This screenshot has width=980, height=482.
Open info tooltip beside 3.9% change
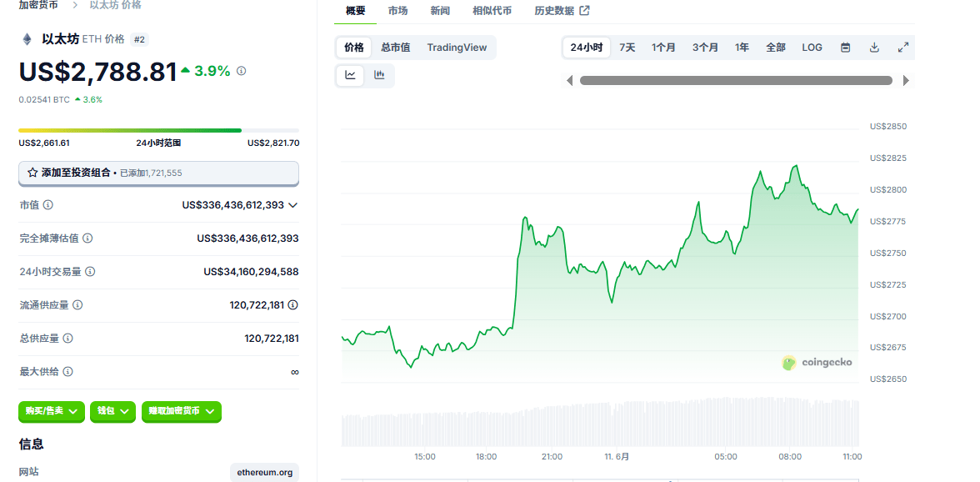pos(242,71)
